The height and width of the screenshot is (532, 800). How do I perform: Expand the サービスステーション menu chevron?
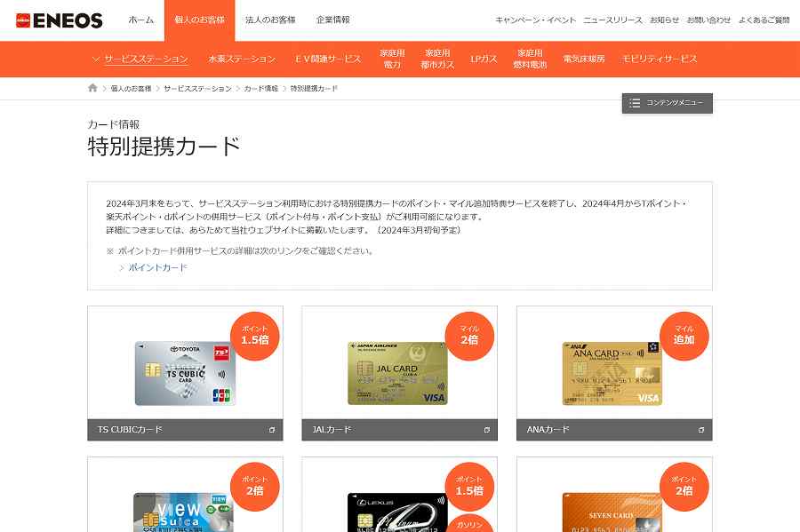(95, 60)
